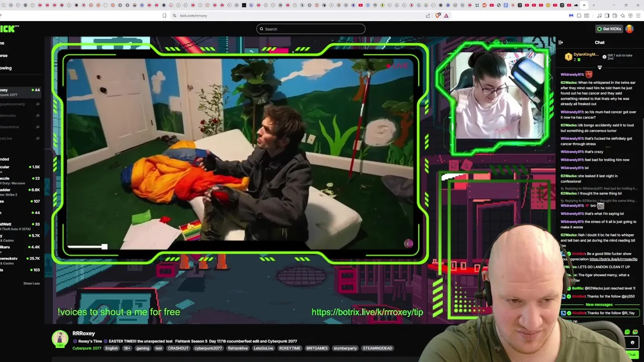644x362 pixels.
Task: Click the embedded video progress bar
Action: click(x=87, y=247)
